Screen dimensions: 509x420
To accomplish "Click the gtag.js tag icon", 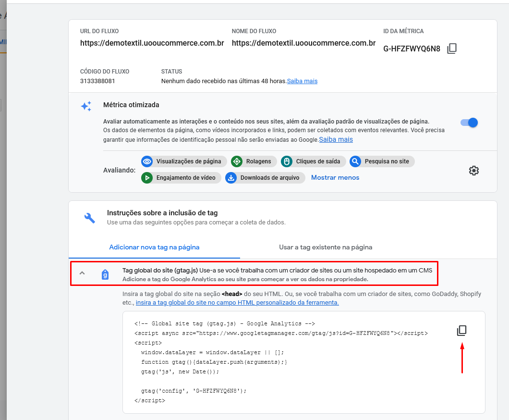I will point(105,274).
